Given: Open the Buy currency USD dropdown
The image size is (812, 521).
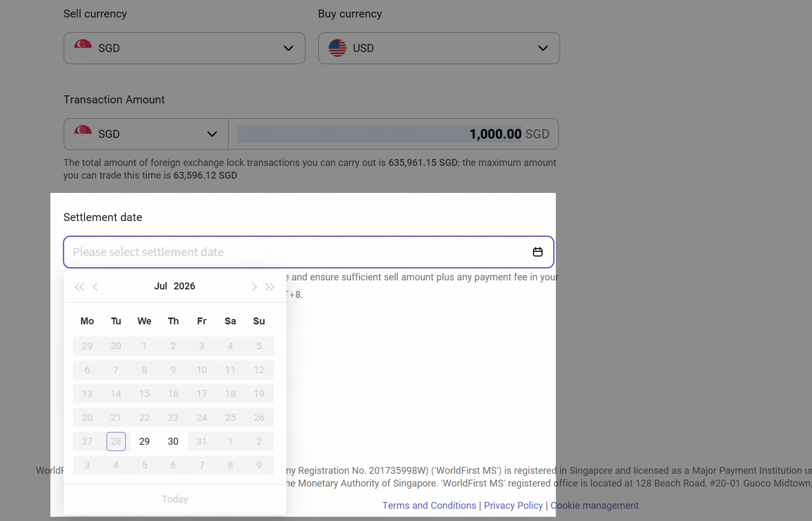Looking at the screenshot, I should pos(439,48).
